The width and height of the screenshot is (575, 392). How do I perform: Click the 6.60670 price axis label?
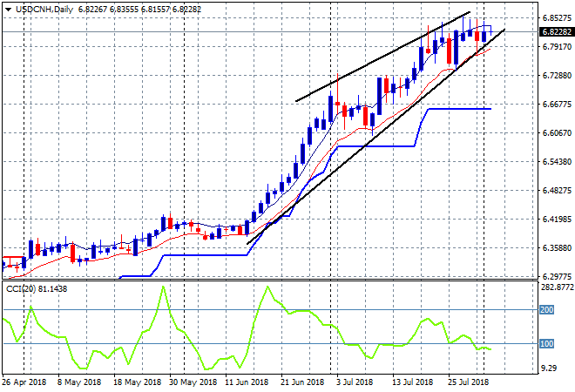click(x=557, y=132)
